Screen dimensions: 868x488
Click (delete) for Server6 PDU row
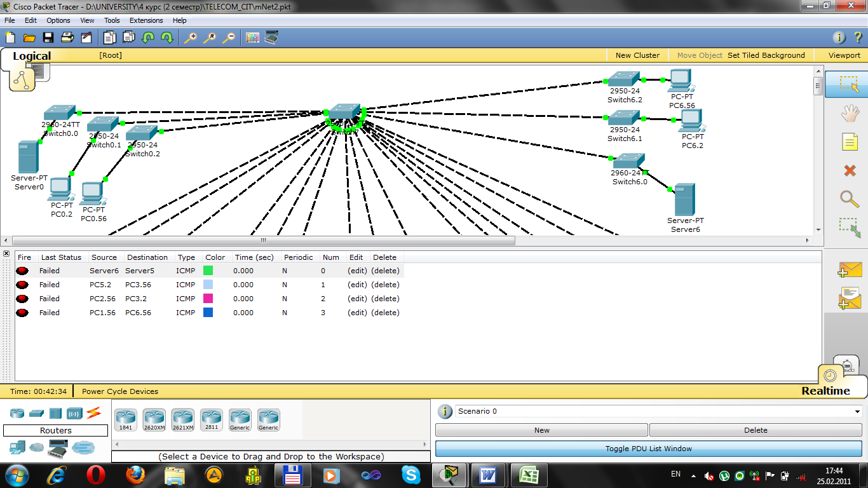point(385,271)
